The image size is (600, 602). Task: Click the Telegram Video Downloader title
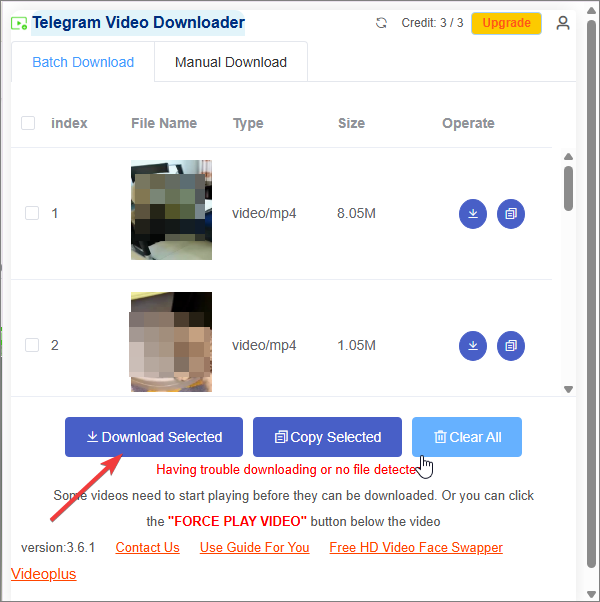tap(138, 23)
